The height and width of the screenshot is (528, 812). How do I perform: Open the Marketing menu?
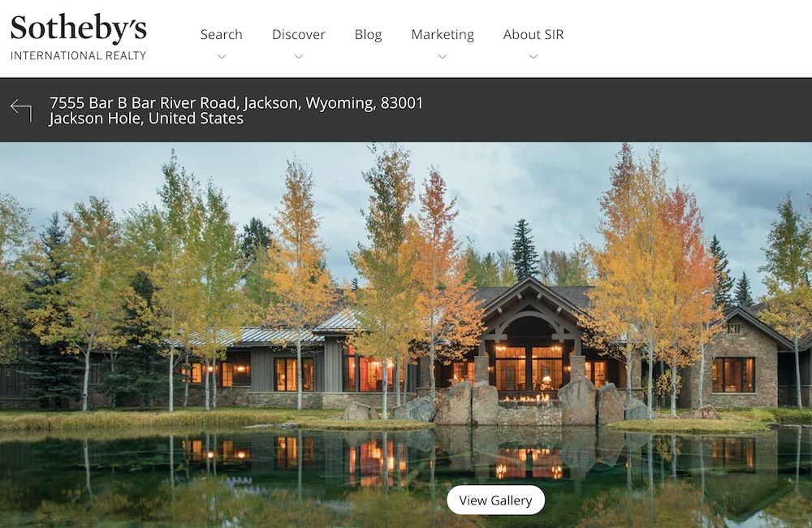(443, 34)
